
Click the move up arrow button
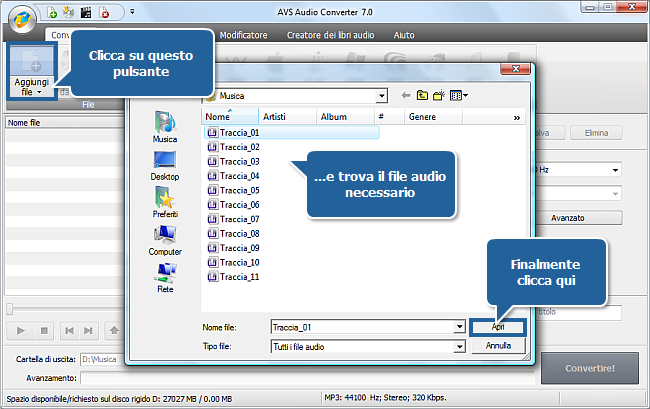(x=114, y=331)
